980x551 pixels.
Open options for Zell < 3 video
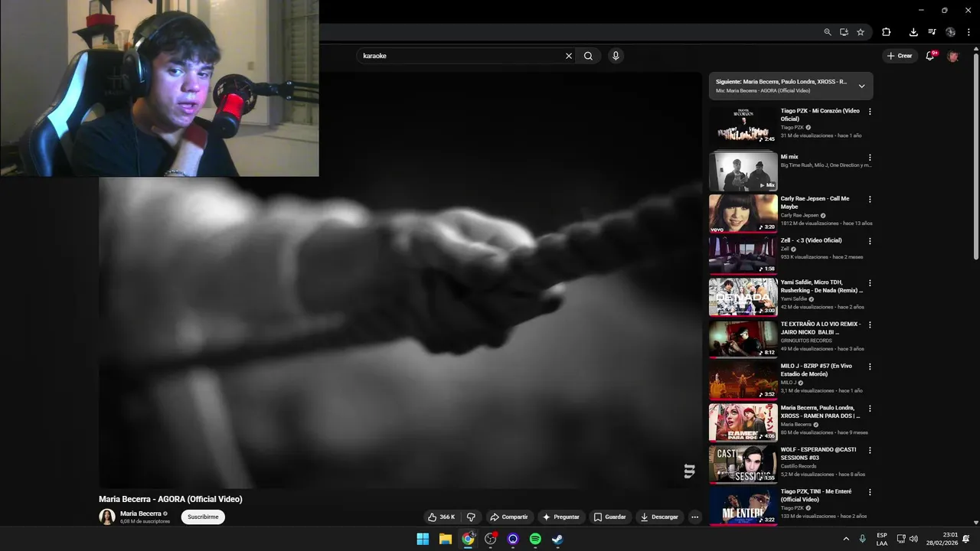pos(870,241)
